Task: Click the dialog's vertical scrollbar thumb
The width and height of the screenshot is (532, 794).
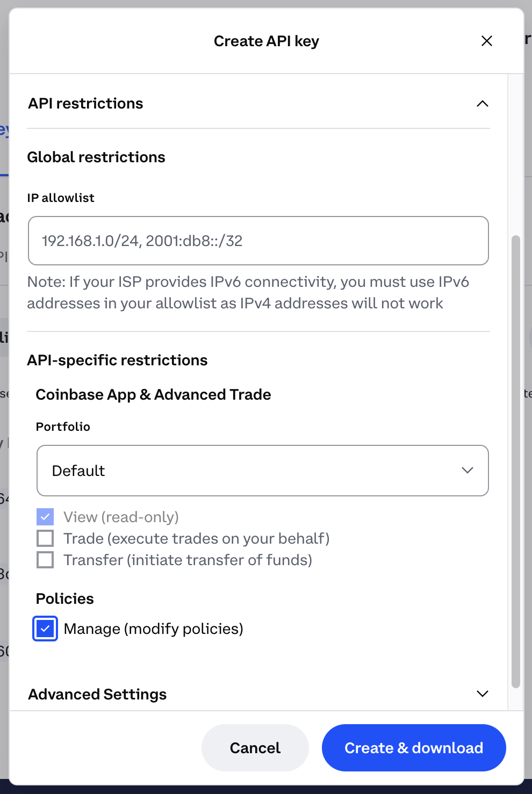Action: pos(516,461)
